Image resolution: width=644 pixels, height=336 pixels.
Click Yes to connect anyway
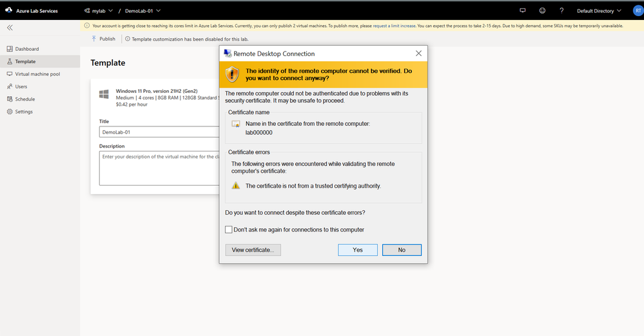pos(358,250)
